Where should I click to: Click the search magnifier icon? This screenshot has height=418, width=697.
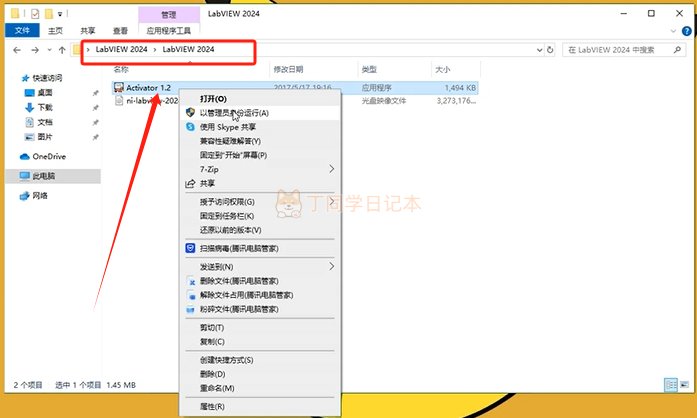677,50
